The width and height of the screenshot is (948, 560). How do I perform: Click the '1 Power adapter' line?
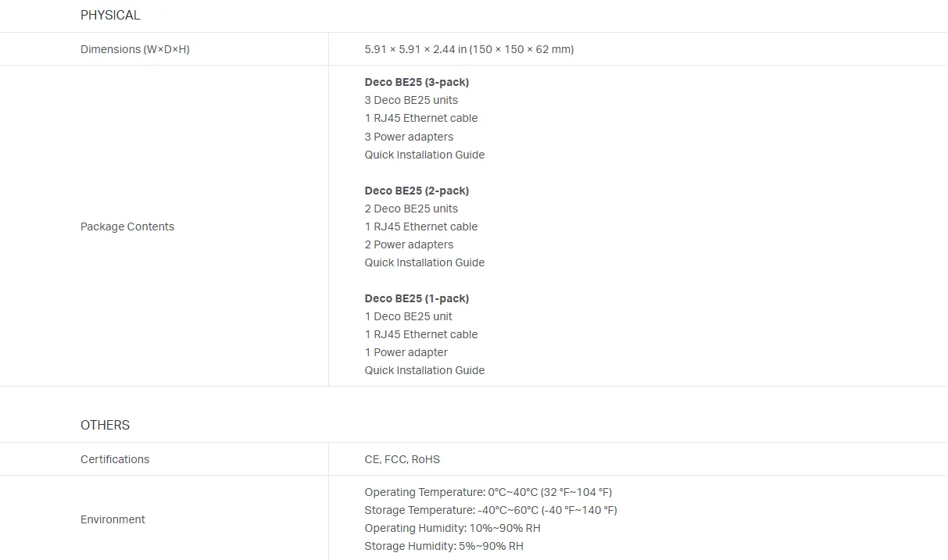point(406,352)
